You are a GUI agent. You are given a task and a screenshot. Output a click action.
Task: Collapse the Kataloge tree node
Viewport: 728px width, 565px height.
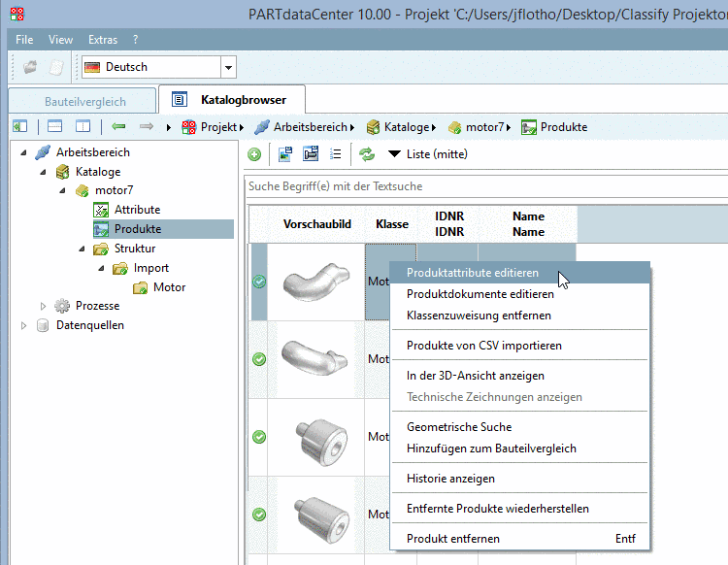pyautogui.click(x=43, y=172)
